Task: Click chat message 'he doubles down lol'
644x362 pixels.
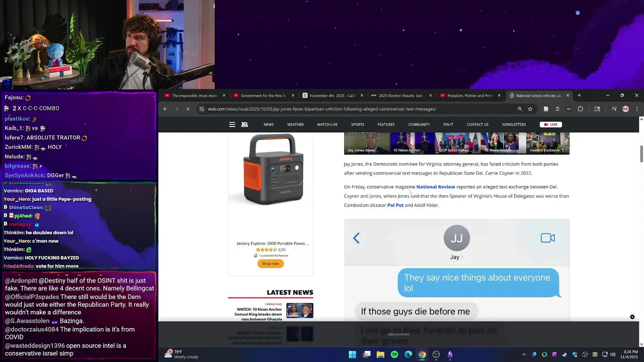Action: pyautogui.click(x=39, y=233)
